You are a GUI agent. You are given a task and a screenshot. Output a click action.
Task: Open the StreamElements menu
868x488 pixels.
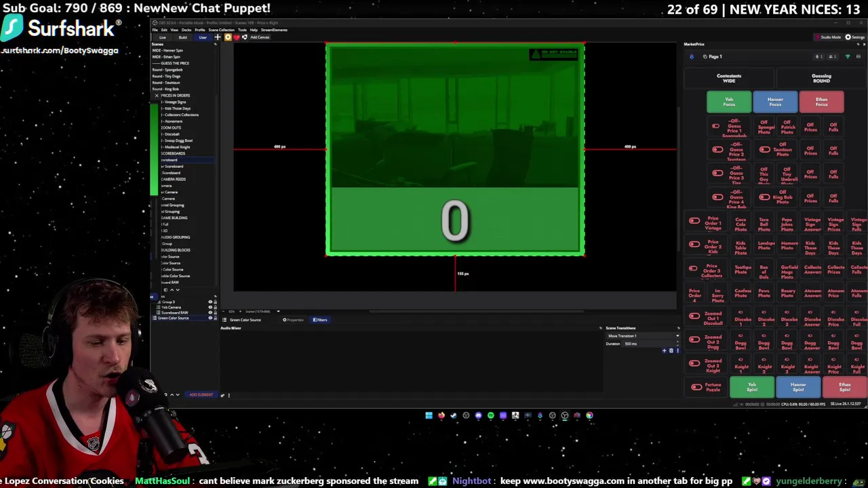click(274, 30)
